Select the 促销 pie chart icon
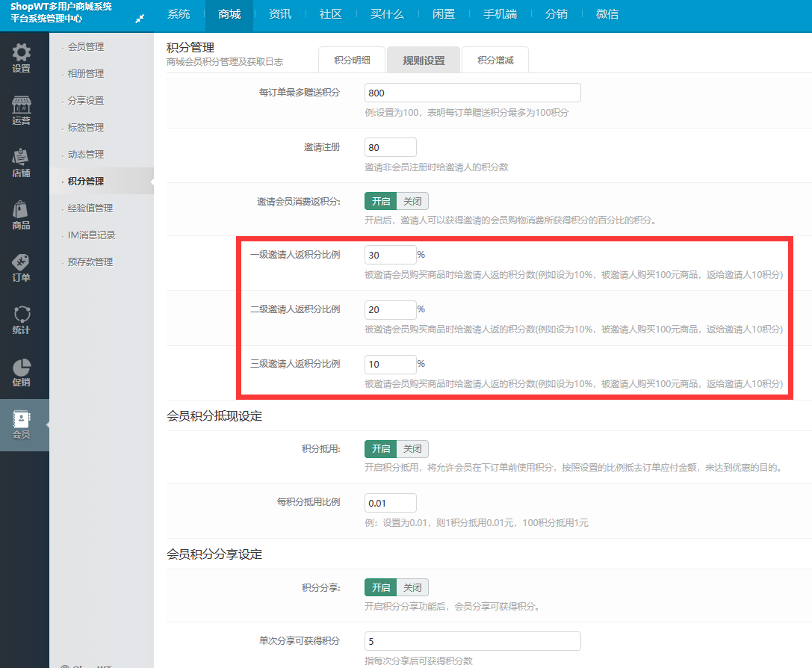The width and height of the screenshot is (812, 668). pyautogui.click(x=22, y=368)
